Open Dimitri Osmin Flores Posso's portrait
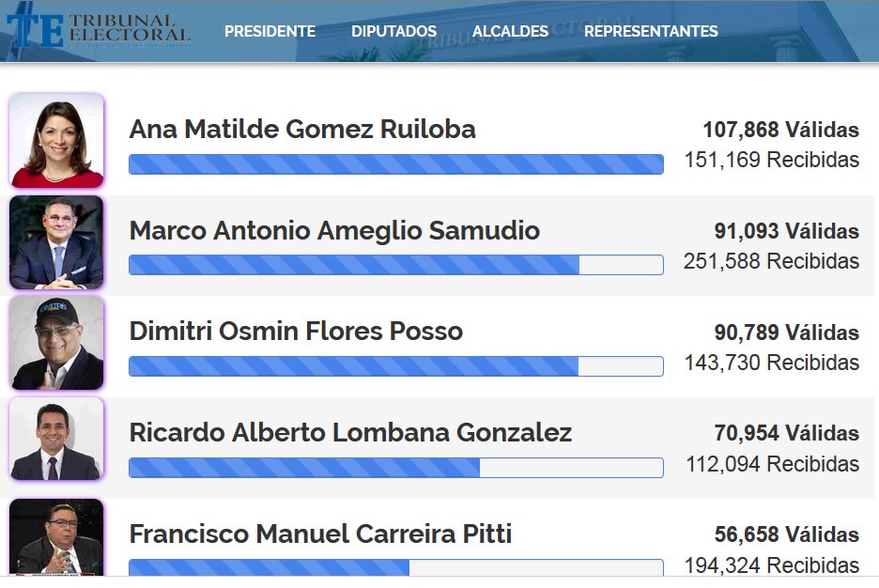This screenshot has height=588, width=879. tap(56, 343)
